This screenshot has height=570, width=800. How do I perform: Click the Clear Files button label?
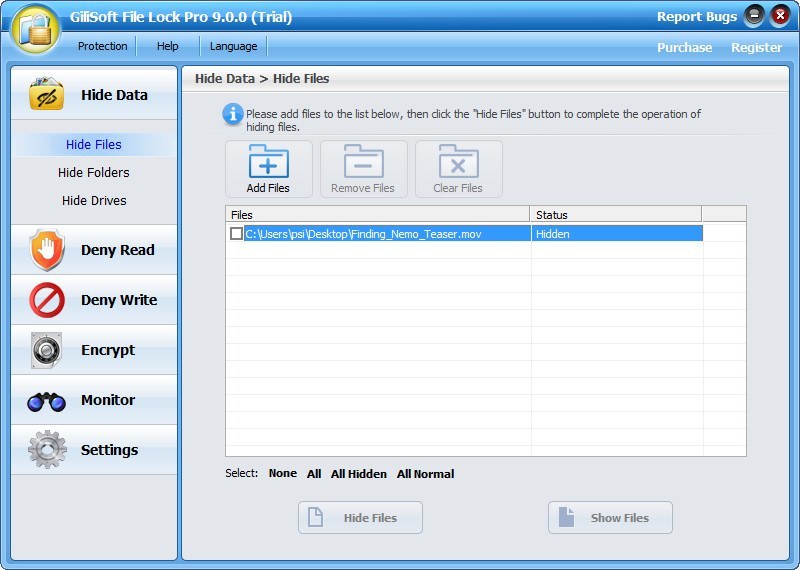tap(458, 188)
